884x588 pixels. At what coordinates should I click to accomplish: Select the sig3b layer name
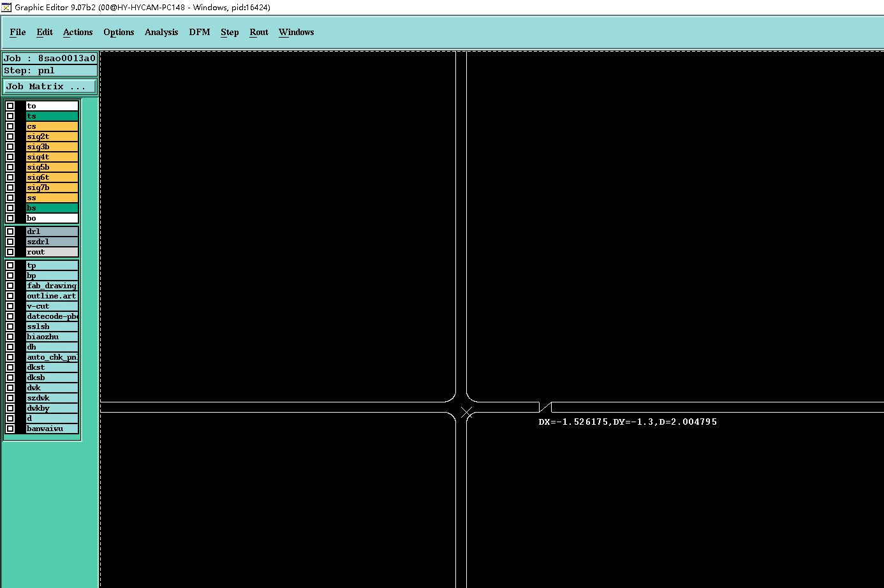pos(52,147)
